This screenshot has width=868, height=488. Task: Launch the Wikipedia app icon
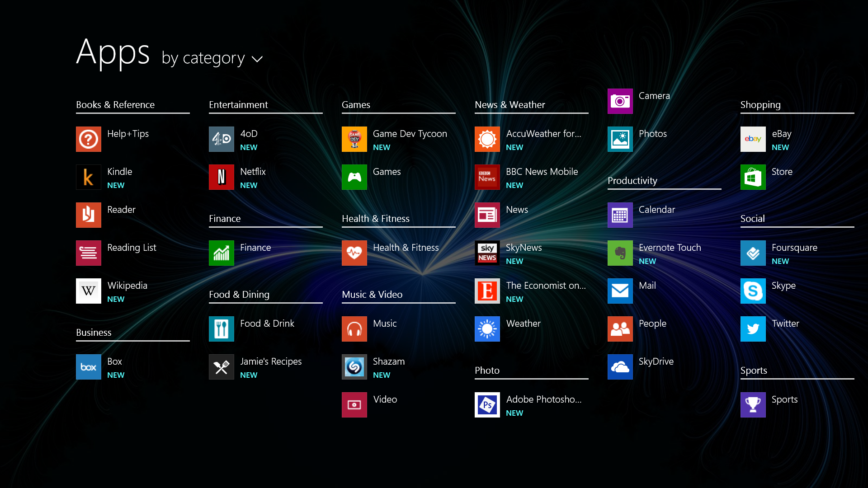coord(89,291)
